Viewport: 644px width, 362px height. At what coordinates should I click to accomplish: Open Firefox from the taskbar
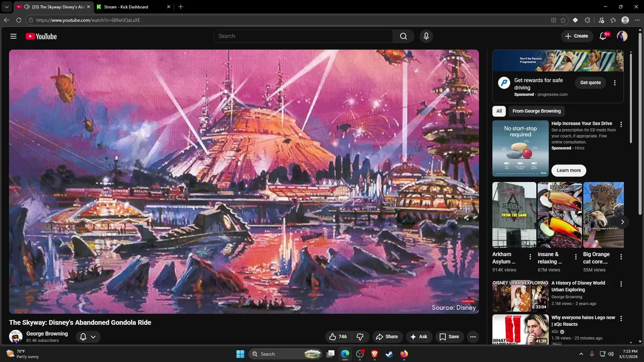[404, 354]
